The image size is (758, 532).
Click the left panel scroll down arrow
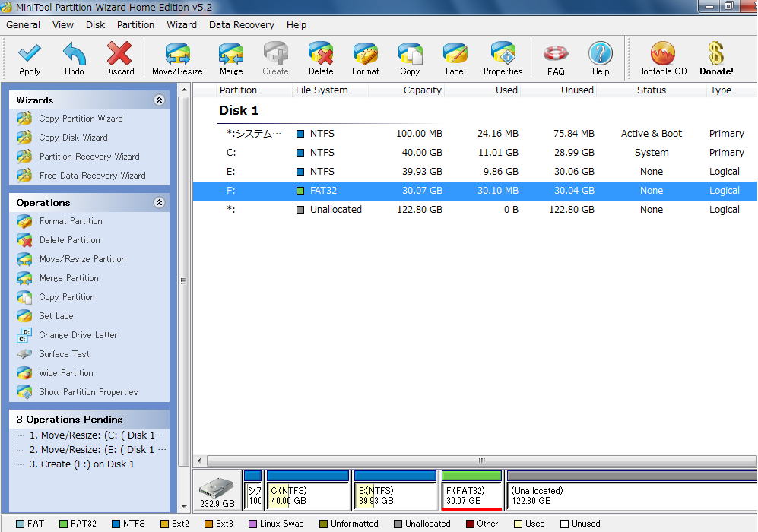pos(184,507)
